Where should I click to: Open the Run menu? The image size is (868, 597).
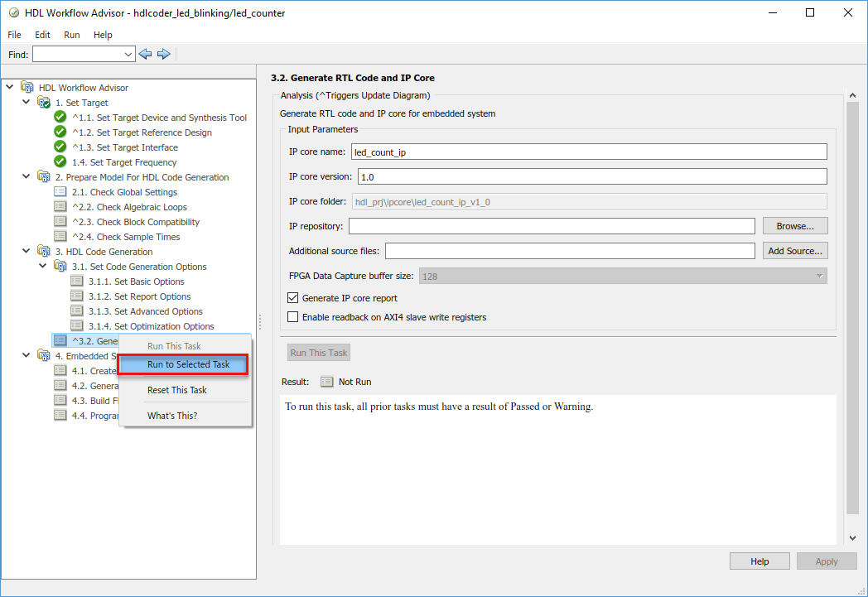(72, 35)
